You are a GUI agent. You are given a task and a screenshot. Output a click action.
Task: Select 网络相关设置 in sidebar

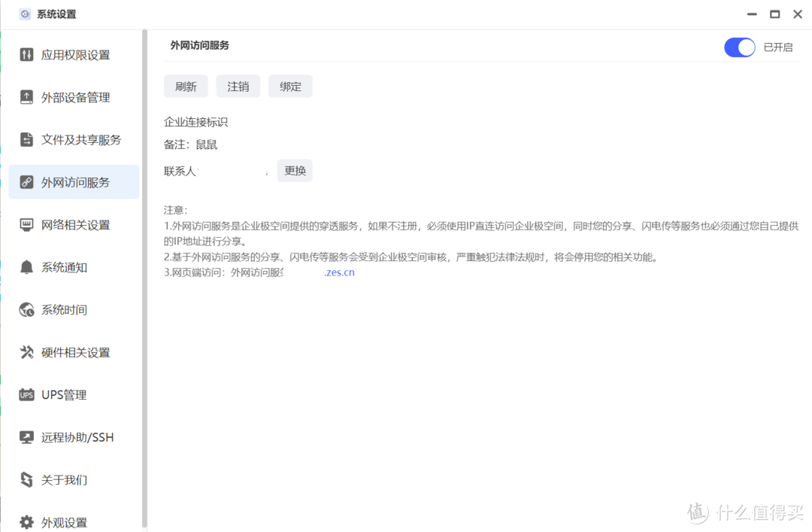pyautogui.click(x=74, y=224)
